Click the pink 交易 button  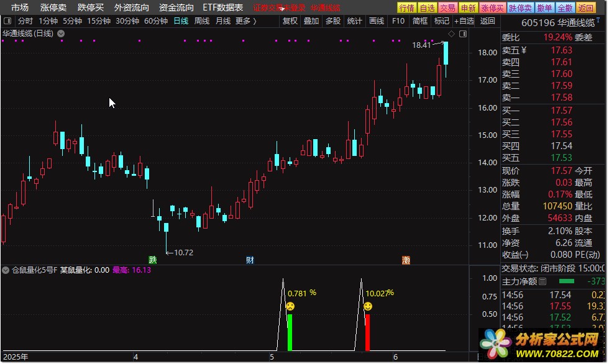coord(448,7)
